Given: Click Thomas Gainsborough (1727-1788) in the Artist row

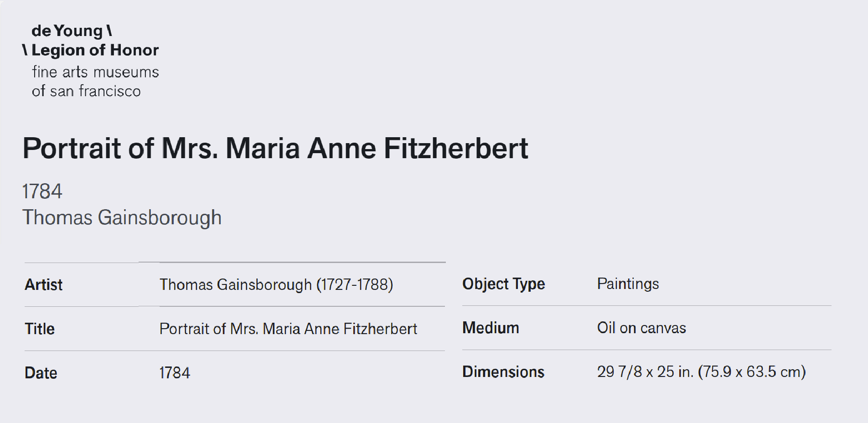Looking at the screenshot, I should [x=276, y=284].
